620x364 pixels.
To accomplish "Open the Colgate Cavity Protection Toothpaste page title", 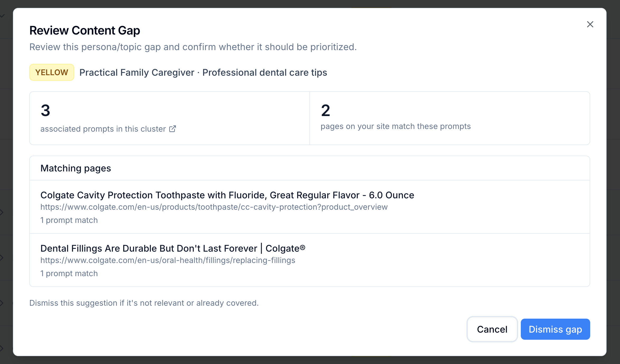I will [x=227, y=195].
